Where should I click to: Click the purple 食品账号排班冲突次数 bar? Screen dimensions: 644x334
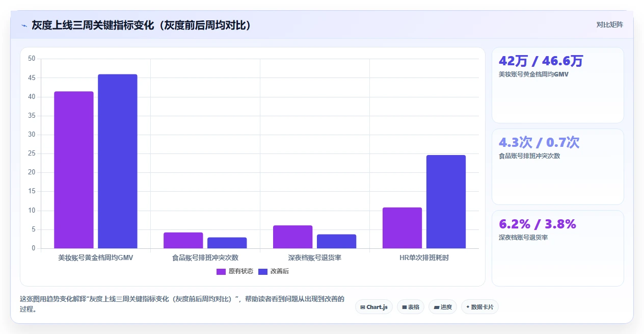coord(183,240)
